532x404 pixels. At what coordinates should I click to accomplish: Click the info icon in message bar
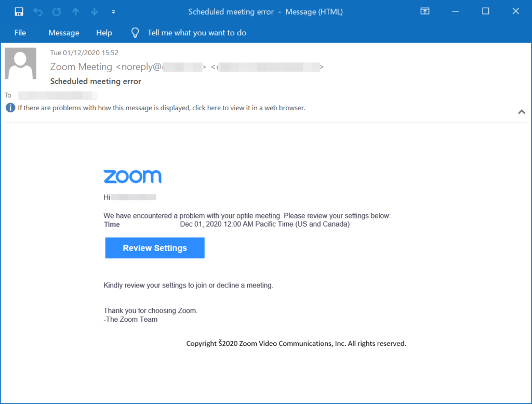[10, 108]
